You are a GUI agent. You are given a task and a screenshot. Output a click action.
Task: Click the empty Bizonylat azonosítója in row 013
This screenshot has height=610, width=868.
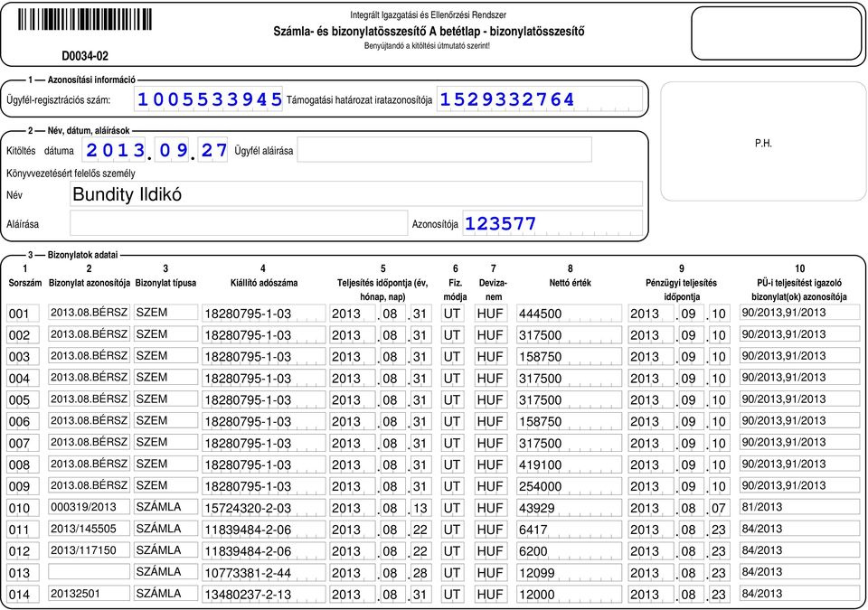tap(90, 572)
